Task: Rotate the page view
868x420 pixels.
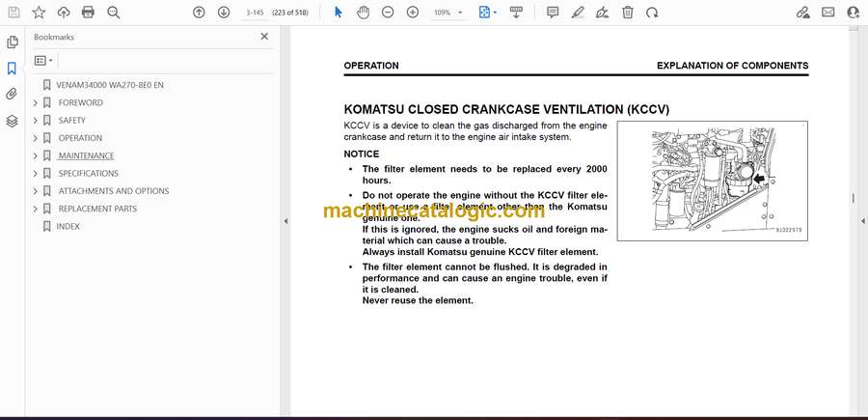Action: coord(652,13)
